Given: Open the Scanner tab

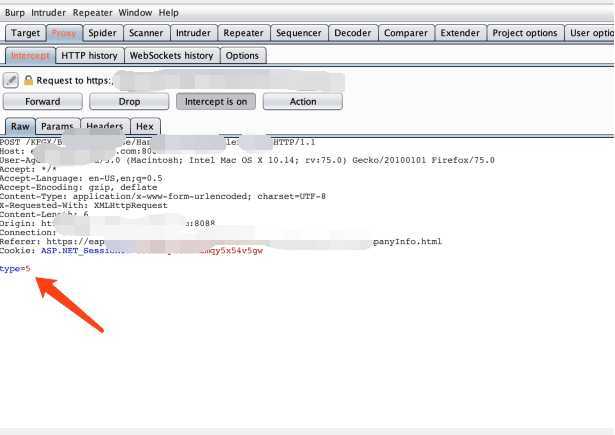Looking at the screenshot, I should pyautogui.click(x=146, y=33).
